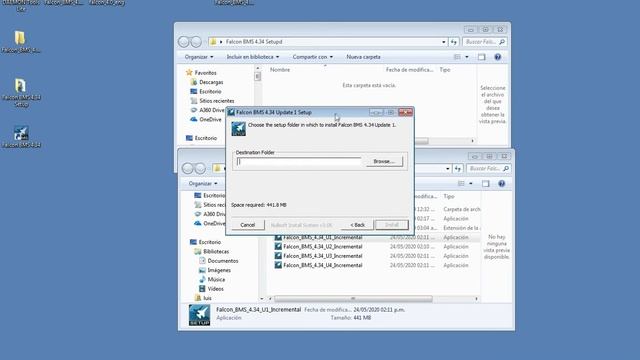Cancel the Falcon BMS Update 1 setup
This screenshot has width=640, height=360.
(247, 225)
